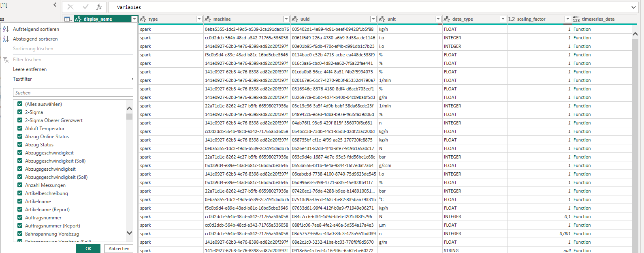Viewport: 644px width, 253px height.
Task: Click the formula bar cancel X icon
Action: click(x=70, y=7)
